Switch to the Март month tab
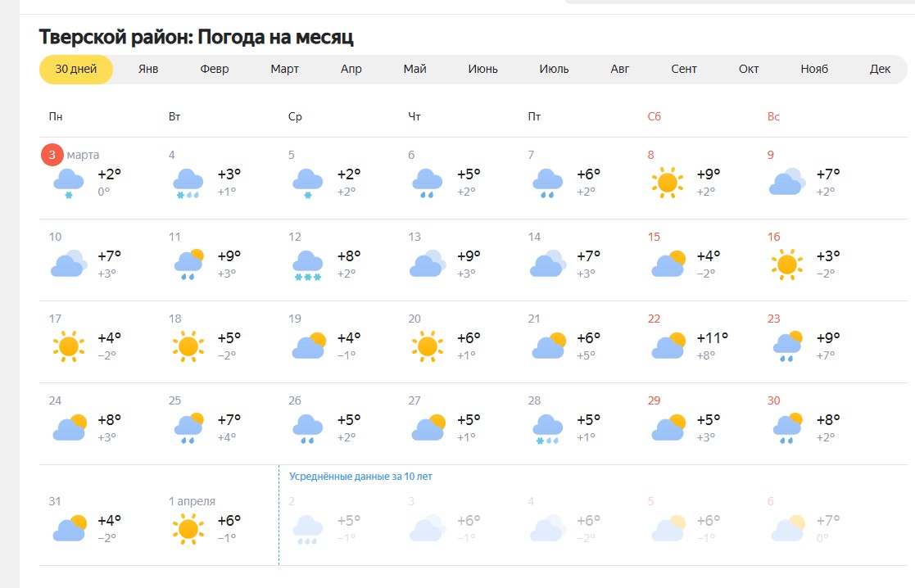 [285, 69]
